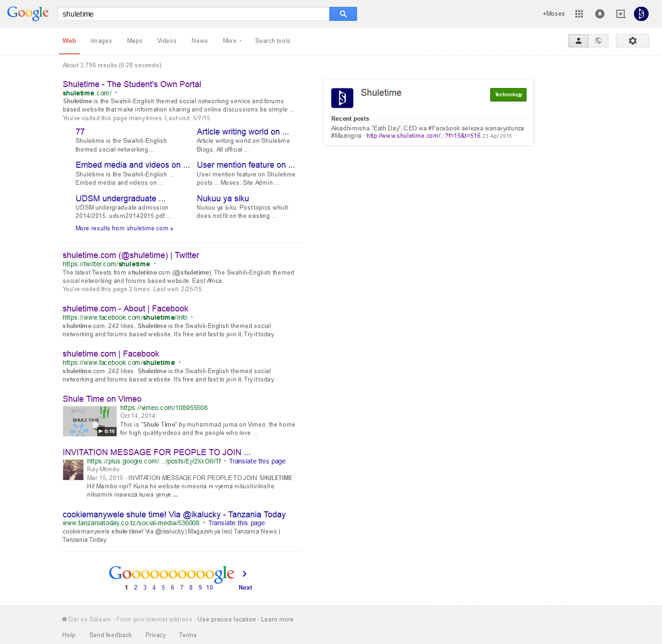Open the Shuletime knowledge panel title
Image resolution: width=662 pixels, height=644 pixels.
click(x=381, y=93)
